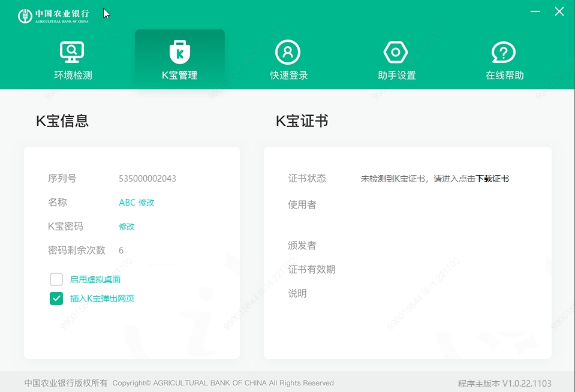This screenshot has width=575, height=392.
Task: Click 修改 link for K宝密码
Action: pyautogui.click(x=127, y=227)
